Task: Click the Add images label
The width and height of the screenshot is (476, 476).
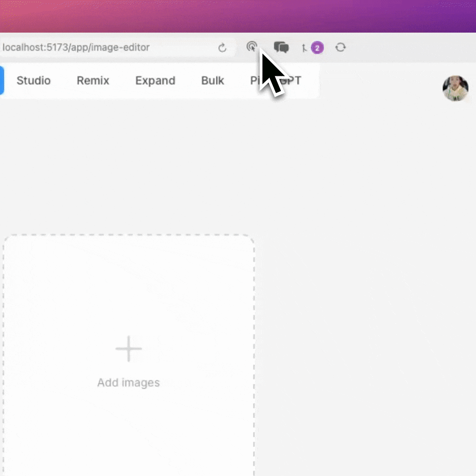Action: (128, 383)
